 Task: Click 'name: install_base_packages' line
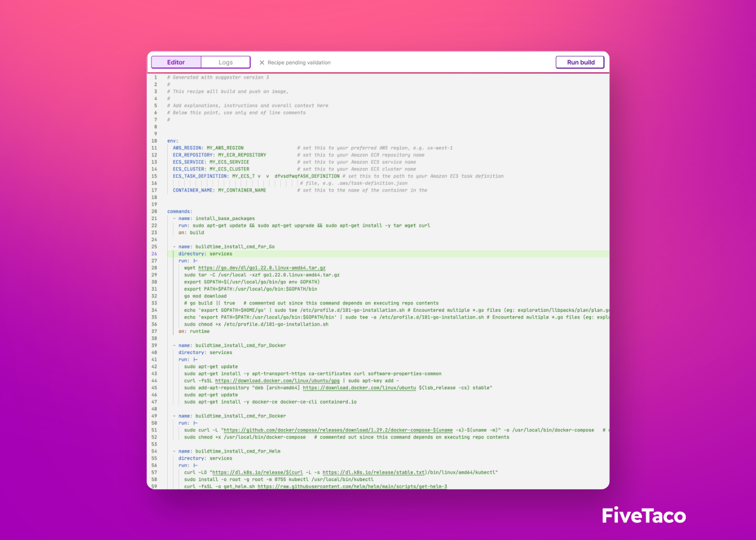216,218
